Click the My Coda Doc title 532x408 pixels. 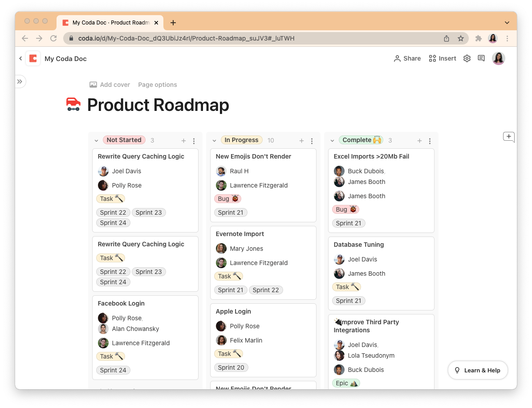(x=65, y=59)
